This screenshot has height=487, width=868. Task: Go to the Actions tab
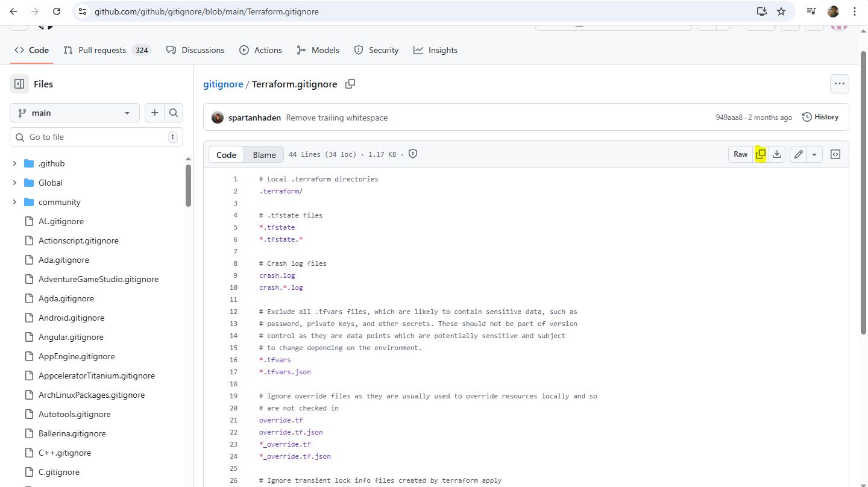coord(260,50)
